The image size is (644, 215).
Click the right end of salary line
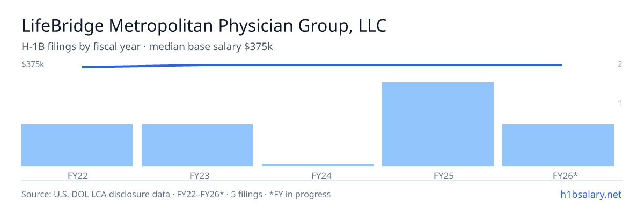pyautogui.click(x=561, y=65)
